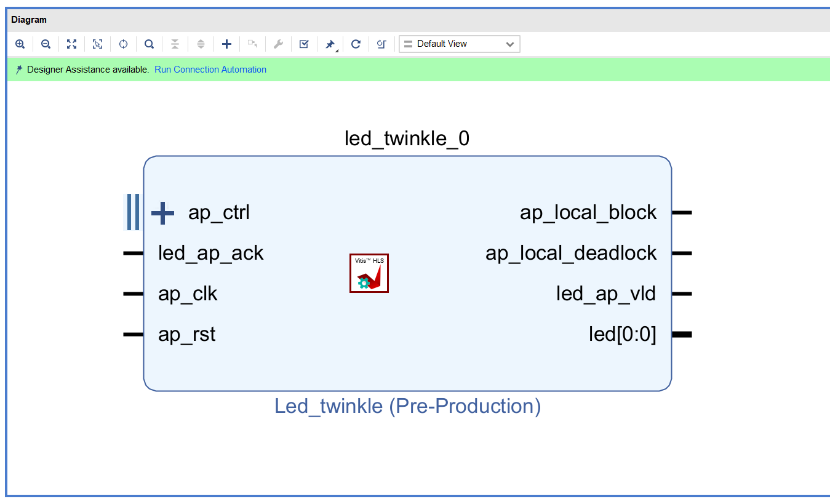
Task: Click the ap_local_deadlock port label
Action: point(571,254)
